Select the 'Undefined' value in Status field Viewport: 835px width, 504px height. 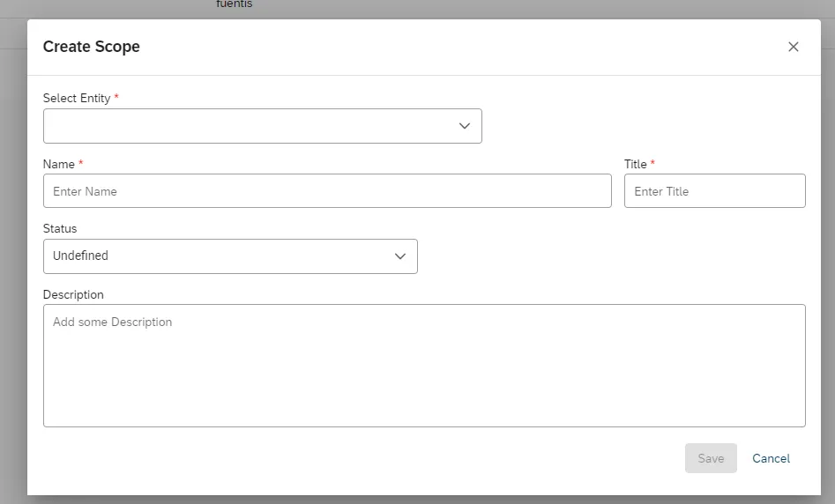click(x=80, y=256)
